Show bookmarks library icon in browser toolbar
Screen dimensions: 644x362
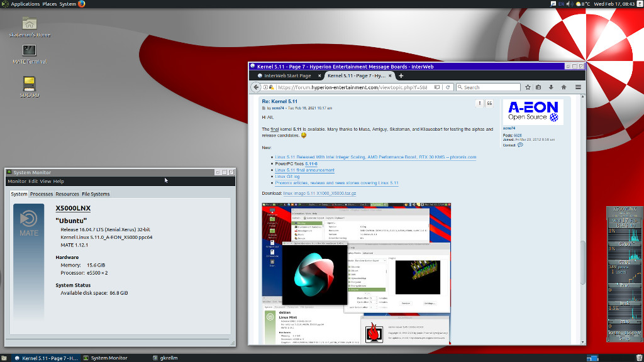538,87
